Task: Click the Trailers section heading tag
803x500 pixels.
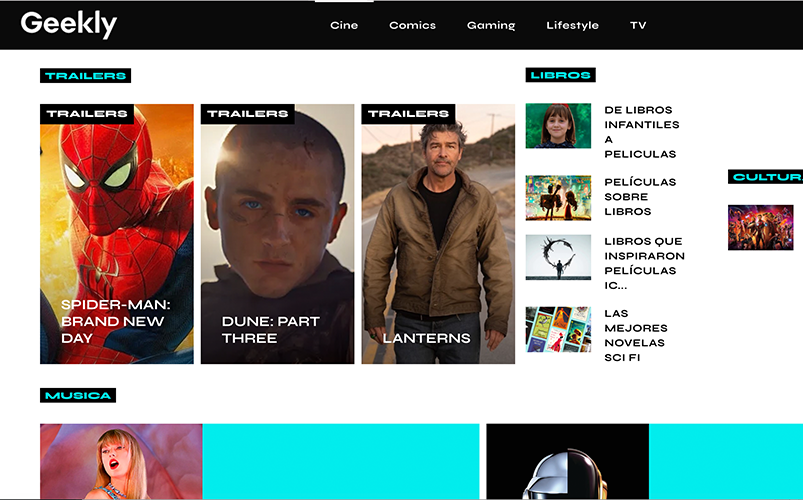Action: pos(85,76)
